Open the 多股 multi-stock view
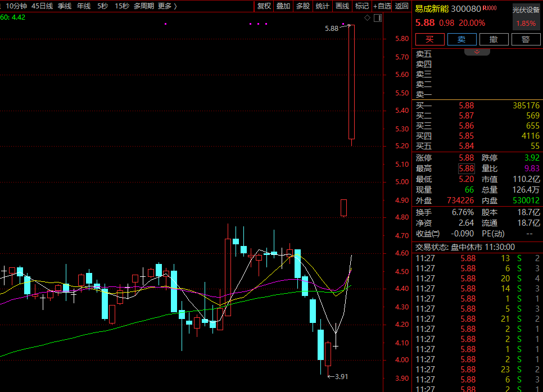 302,6
